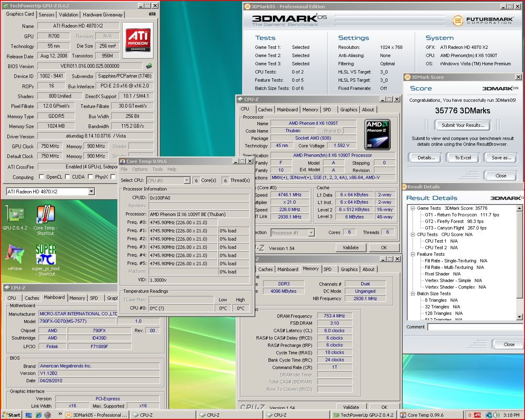This screenshot has height=420, width=525.
Task: Click the Show Desktop quick launch icon
Action: point(29,415)
